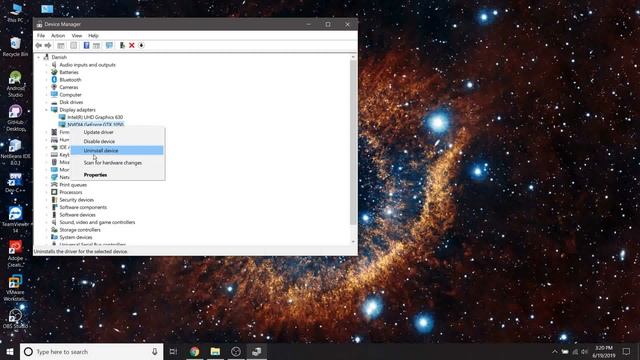Screen dimensions: 640x360
Task: Open the File menu
Action: pyautogui.click(x=41, y=36)
